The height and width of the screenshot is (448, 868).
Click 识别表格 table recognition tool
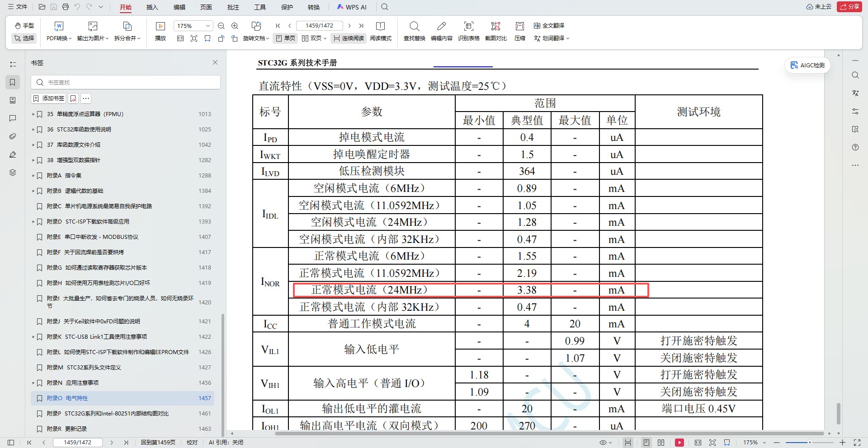(469, 31)
